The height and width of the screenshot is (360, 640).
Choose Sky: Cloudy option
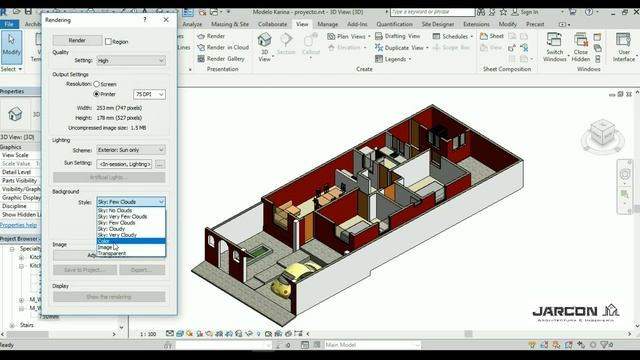coord(131,229)
